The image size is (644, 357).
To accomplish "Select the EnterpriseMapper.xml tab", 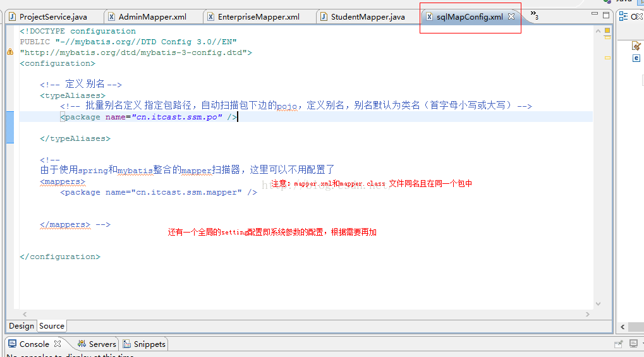I will [254, 17].
